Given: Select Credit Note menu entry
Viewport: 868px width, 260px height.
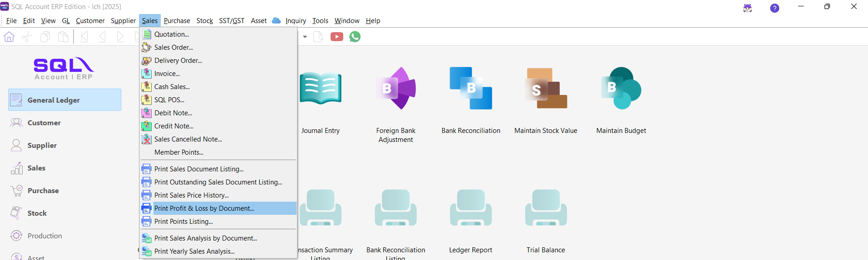Looking at the screenshot, I should [173, 126].
